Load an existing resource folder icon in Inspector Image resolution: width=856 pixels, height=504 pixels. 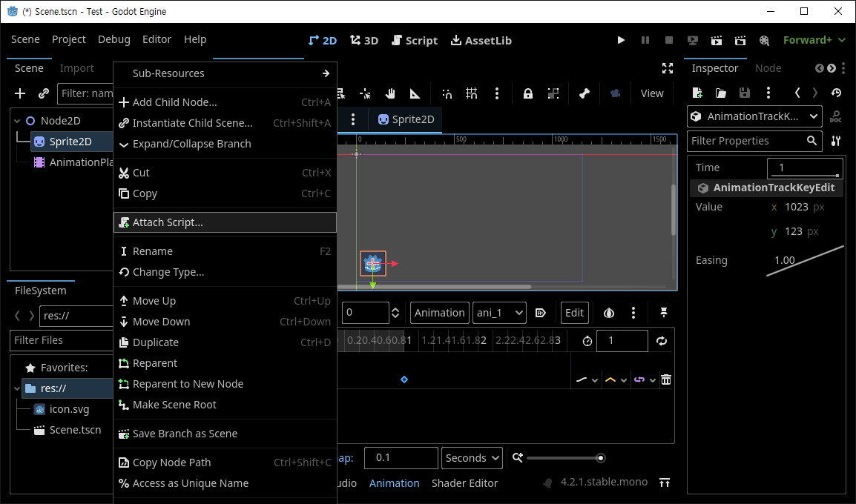720,93
